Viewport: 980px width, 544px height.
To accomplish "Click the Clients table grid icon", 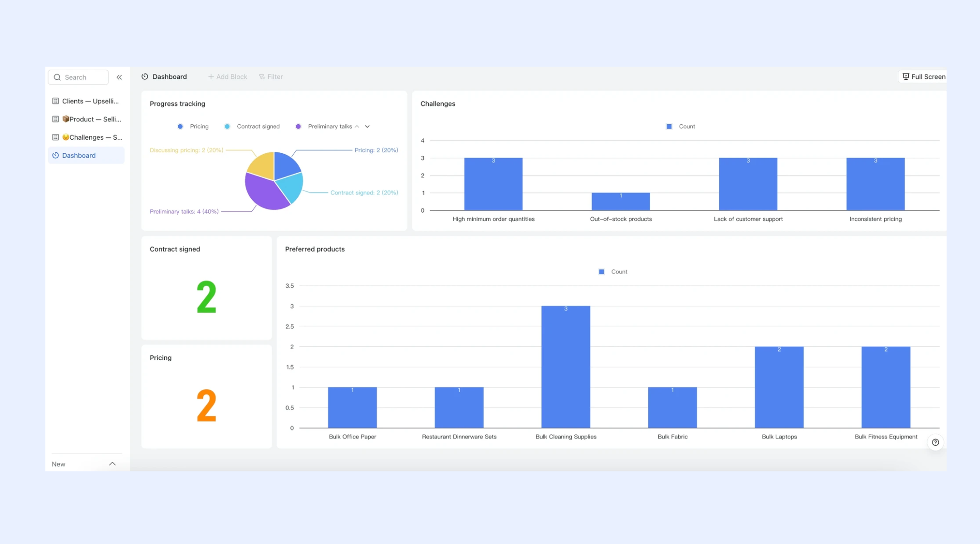I will [55, 101].
